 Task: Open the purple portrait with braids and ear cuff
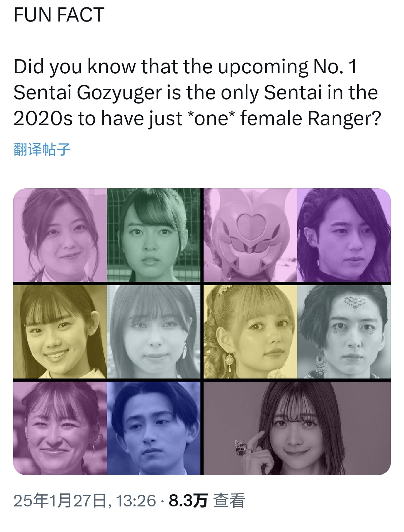pos(344,235)
